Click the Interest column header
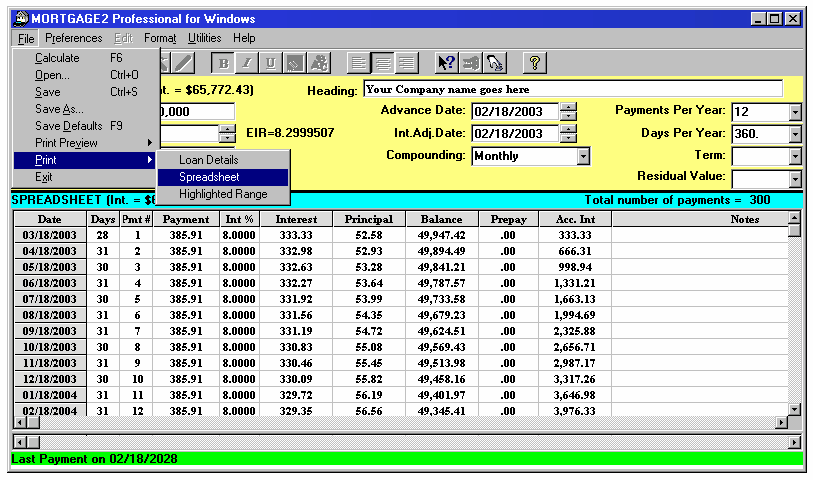Screen dimensions: 813x480 [x=296, y=219]
